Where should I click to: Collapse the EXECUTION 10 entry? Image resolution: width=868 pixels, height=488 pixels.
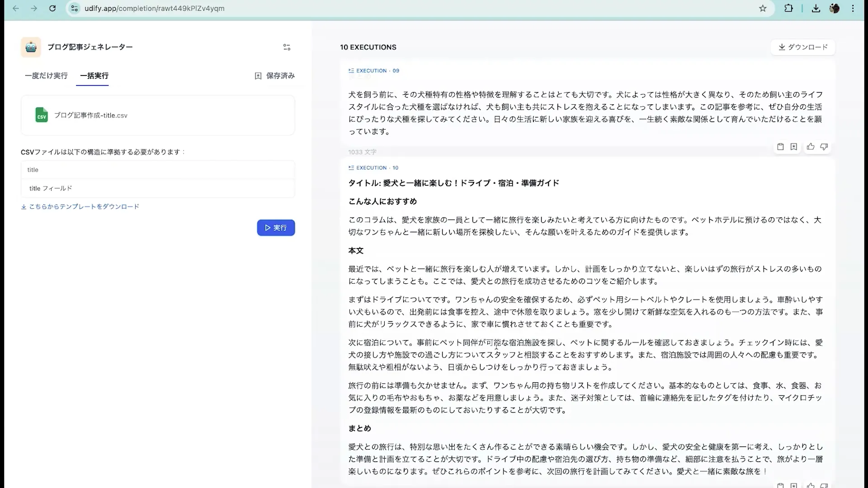(351, 168)
